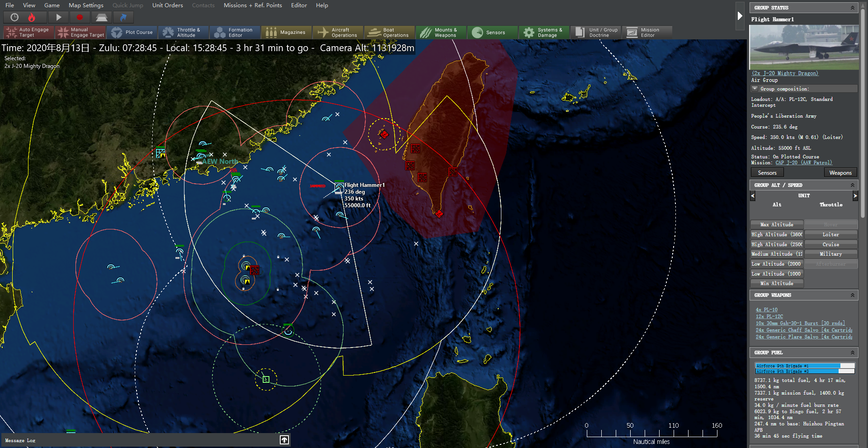Collapse the Group Alt / Speed section
Screen dimensions: 868x448
[853, 185]
